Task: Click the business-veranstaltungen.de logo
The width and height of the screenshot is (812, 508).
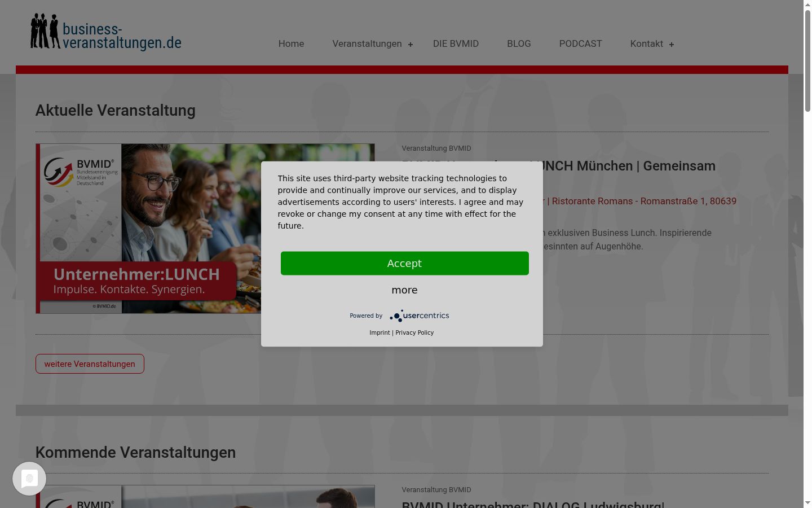Action: pos(106,32)
